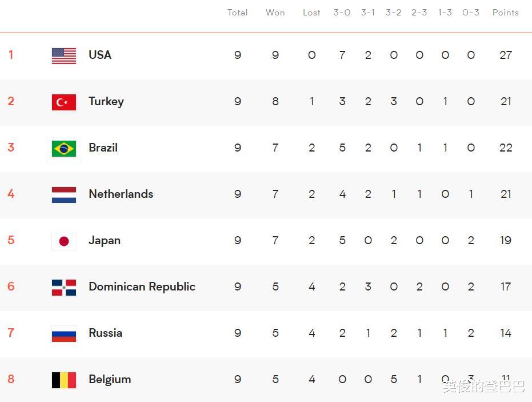
Task: Click the Brazil flag icon
Action: (64, 148)
